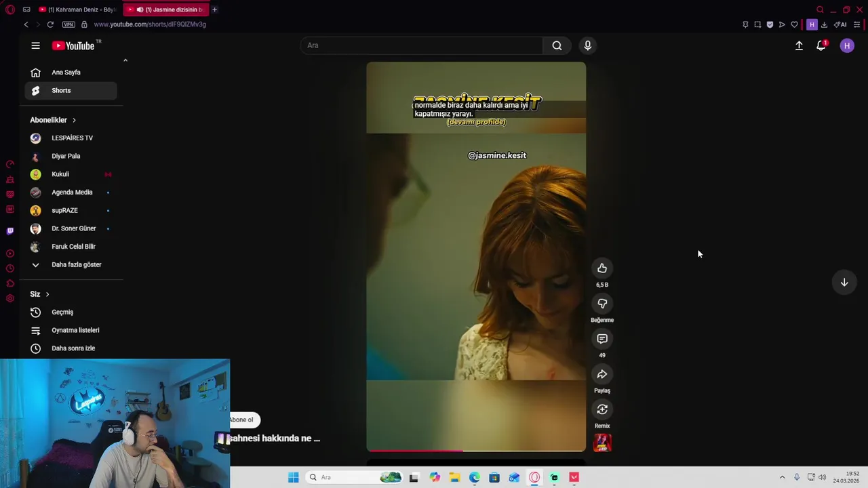This screenshot has width=868, height=488.
Task: Open LESPAİRES TV channel
Action: point(71,138)
